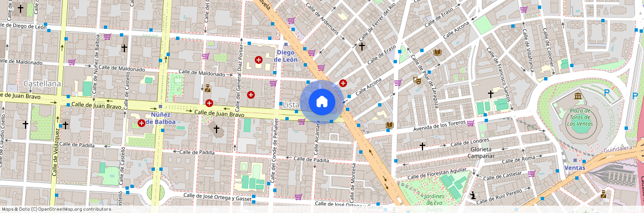The height and width of the screenshot is (213, 644).
Task: Click the Ventas metro station label
Action: point(575,168)
